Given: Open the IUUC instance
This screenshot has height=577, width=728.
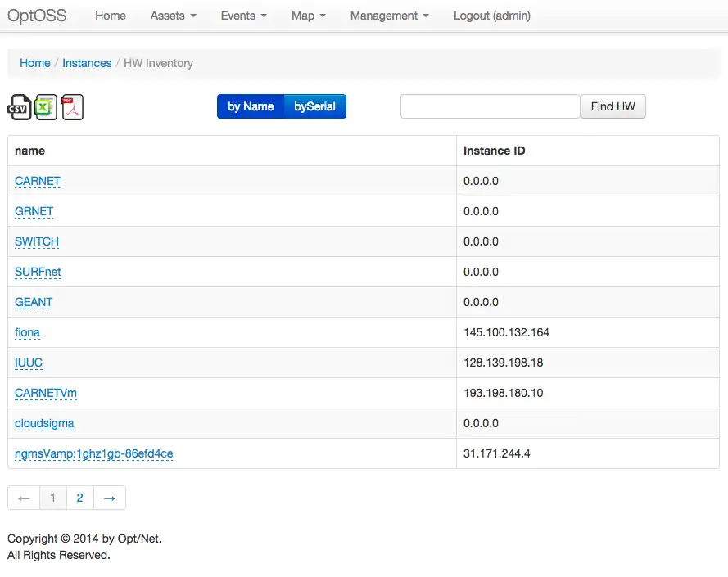Looking at the screenshot, I should tap(29, 363).
